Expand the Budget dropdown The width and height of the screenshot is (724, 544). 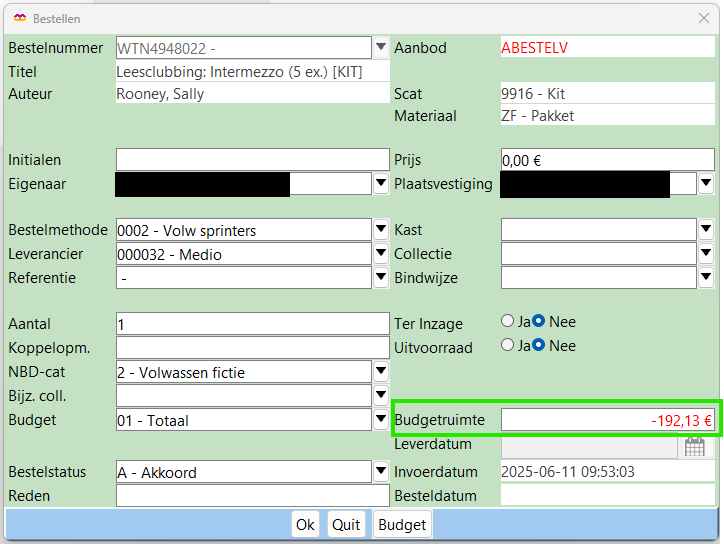pos(381,420)
